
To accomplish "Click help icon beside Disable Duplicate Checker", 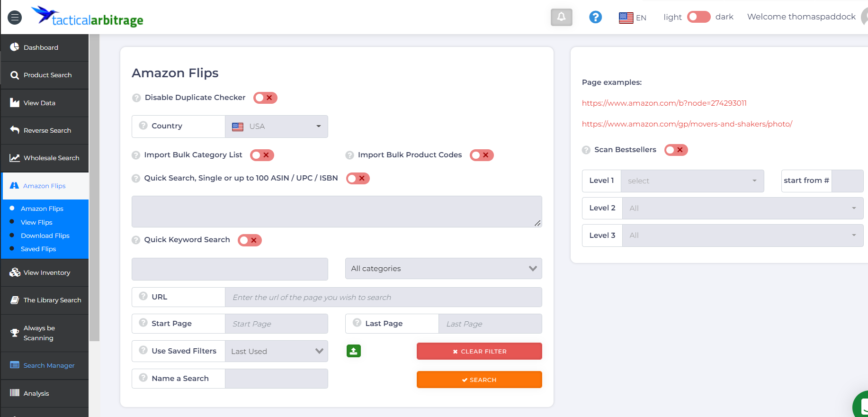I will click(x=136, y=98).
